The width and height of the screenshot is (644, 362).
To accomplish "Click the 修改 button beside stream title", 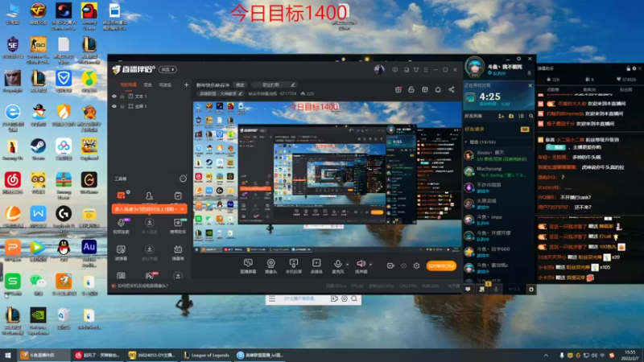I will (240, 85).
